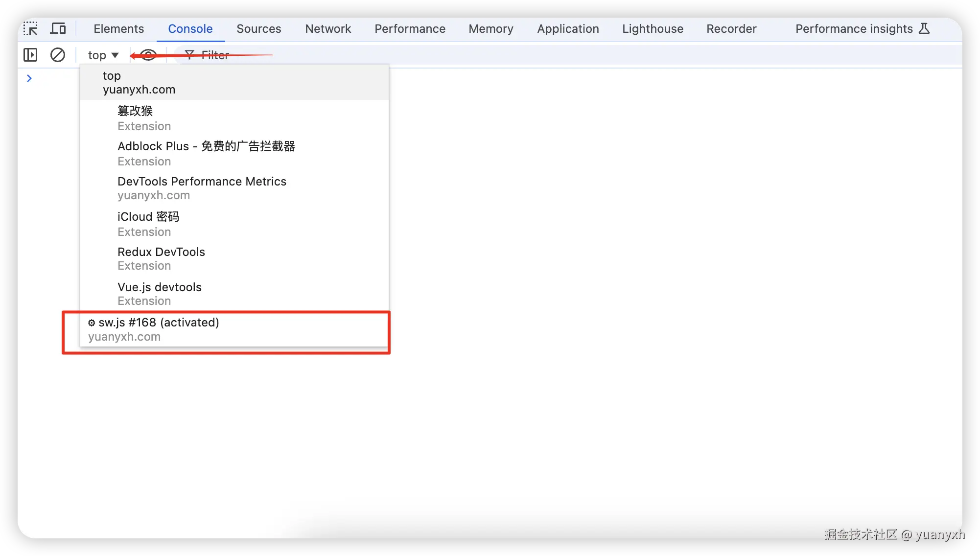This screenshot has width=980, height=556.
Task: Activate the inspect element picker icon
Action: (30, 29)
